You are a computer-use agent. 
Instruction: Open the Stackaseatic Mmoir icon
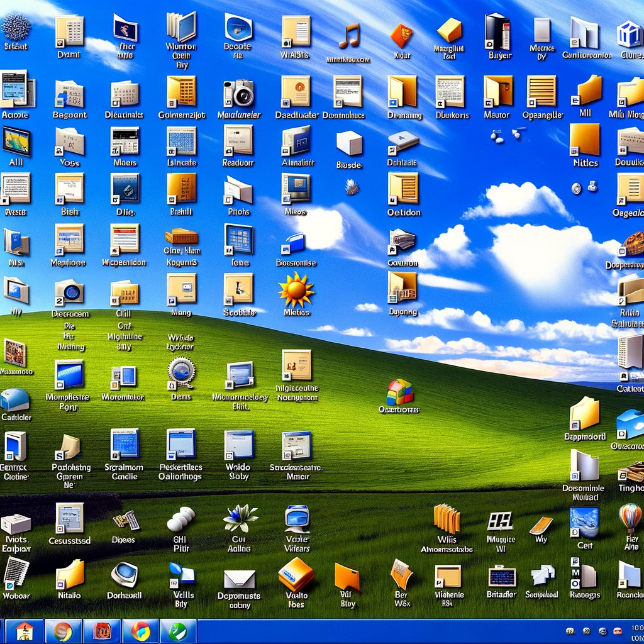click(x=297, y=446)
